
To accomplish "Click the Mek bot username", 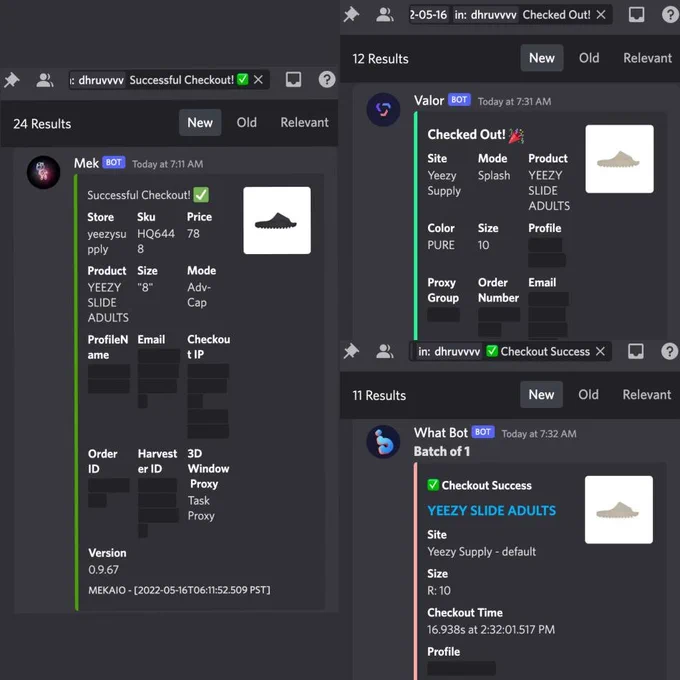I will [x=86, y=163].
